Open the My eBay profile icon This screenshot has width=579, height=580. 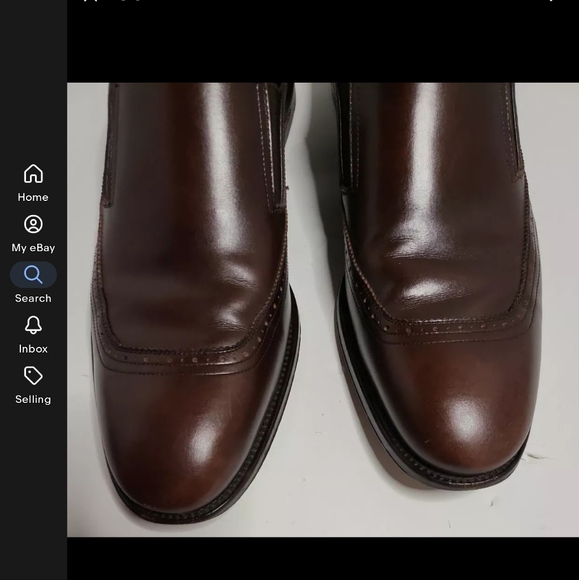coord(33,224)
